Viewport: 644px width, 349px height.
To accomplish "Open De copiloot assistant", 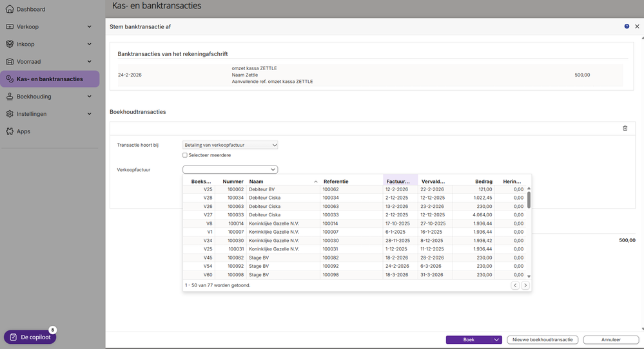I will click(x=30, y=337).
